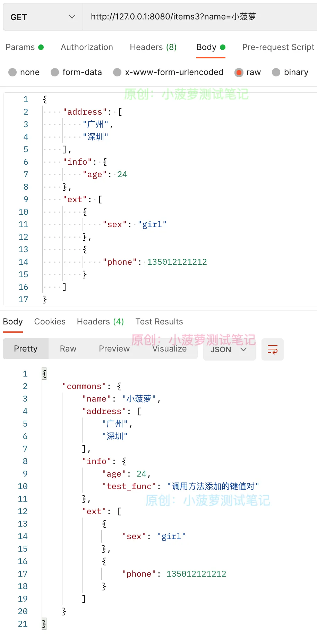Select the request Body tab
The image size is (317, 644).
tap(211, 47)
